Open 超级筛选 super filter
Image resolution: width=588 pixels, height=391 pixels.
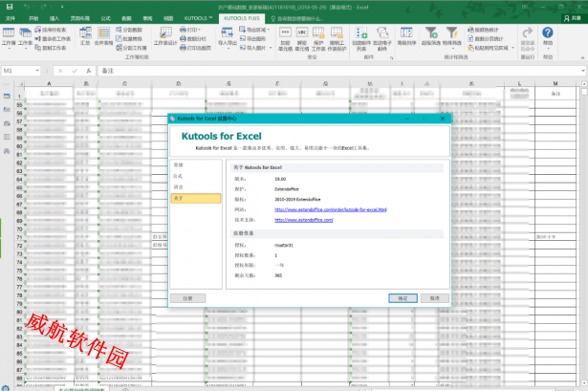point(431,36)
